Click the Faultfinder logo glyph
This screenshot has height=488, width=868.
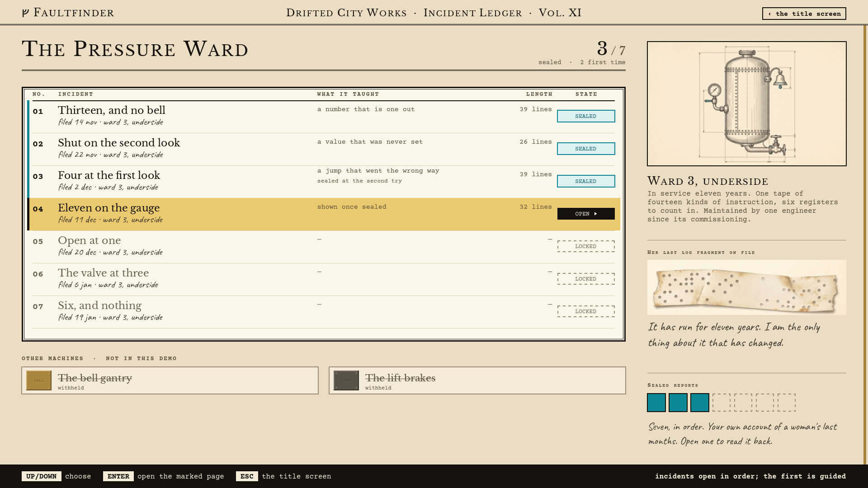click(26, 13)
